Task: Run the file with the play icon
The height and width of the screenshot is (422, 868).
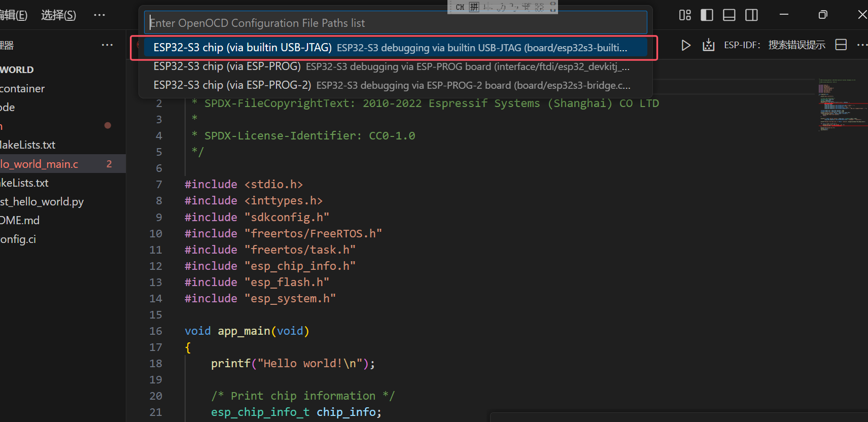Action: (686, 45)
